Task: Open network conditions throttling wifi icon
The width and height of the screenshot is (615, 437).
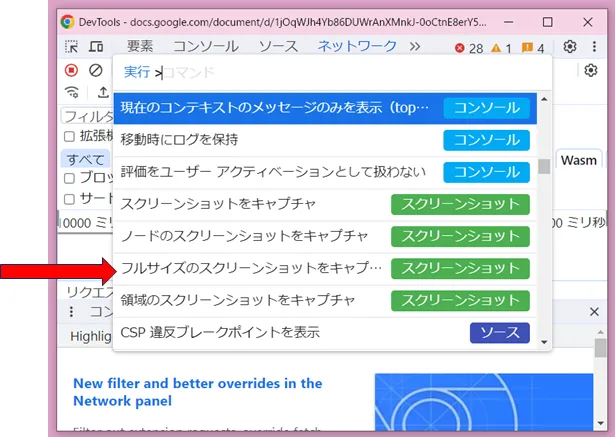Action: pyautogui.click(x=71, y=93)
